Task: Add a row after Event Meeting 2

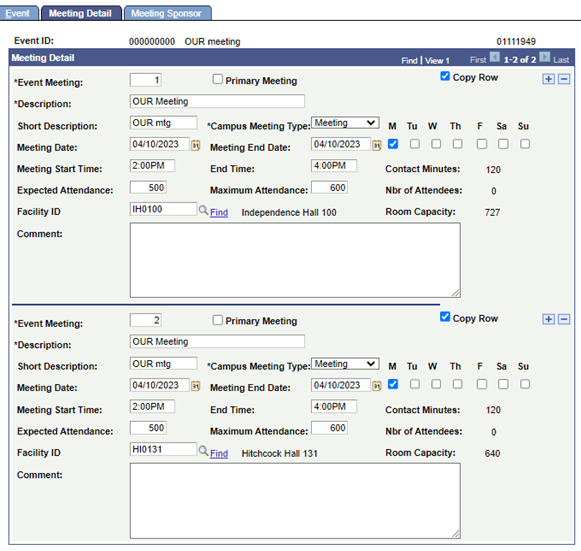Action: point(548,319)
